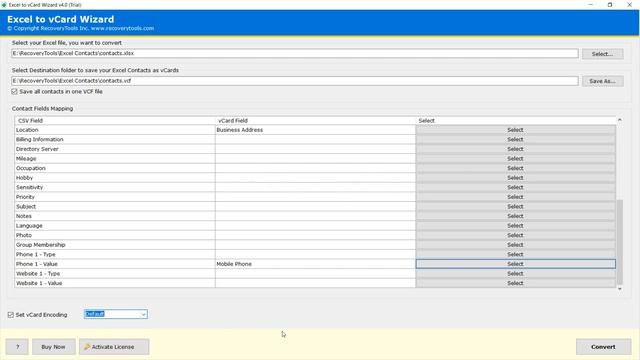Image resolution: width=640 pixels, height=360 pixels.
Task: Click the vCard Field column header
Action: (x=315, y=121)
